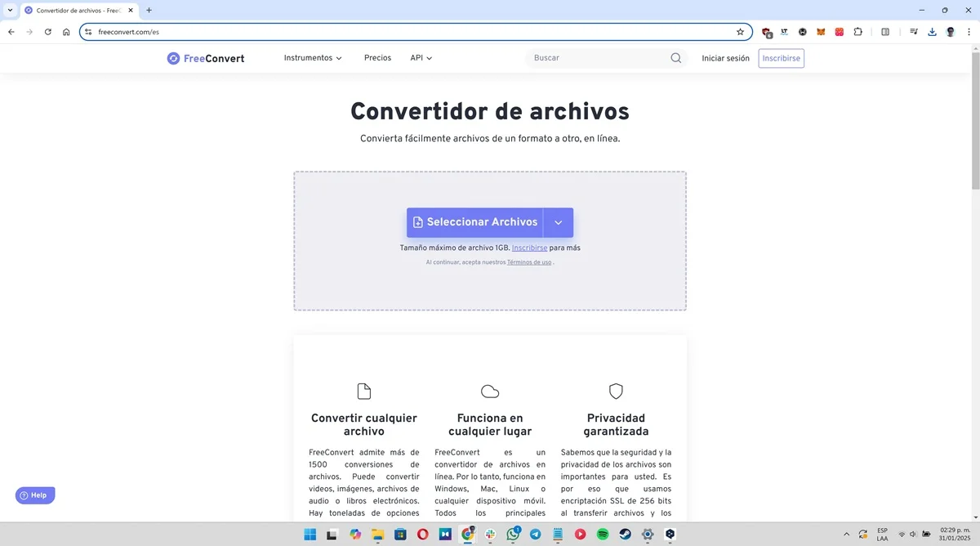
Task: Open the browser side panel
Action: [x=885, y=32]
